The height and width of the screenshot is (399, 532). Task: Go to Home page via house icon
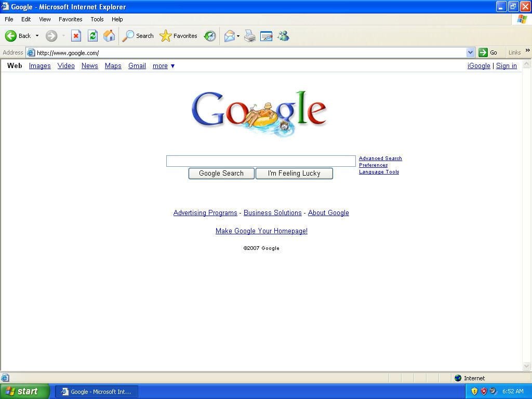[109, 36]
